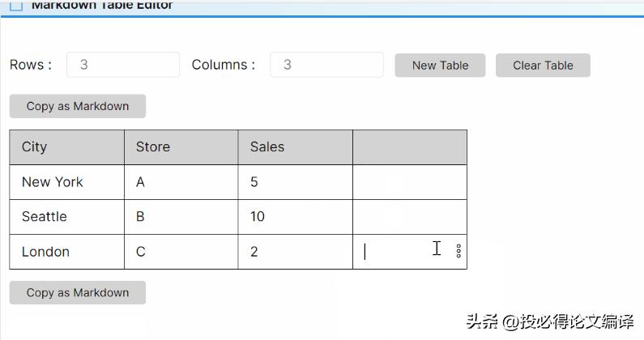Click the Rows number input field
This screenshot has height=340, width=644.
(x=123, y=65)
